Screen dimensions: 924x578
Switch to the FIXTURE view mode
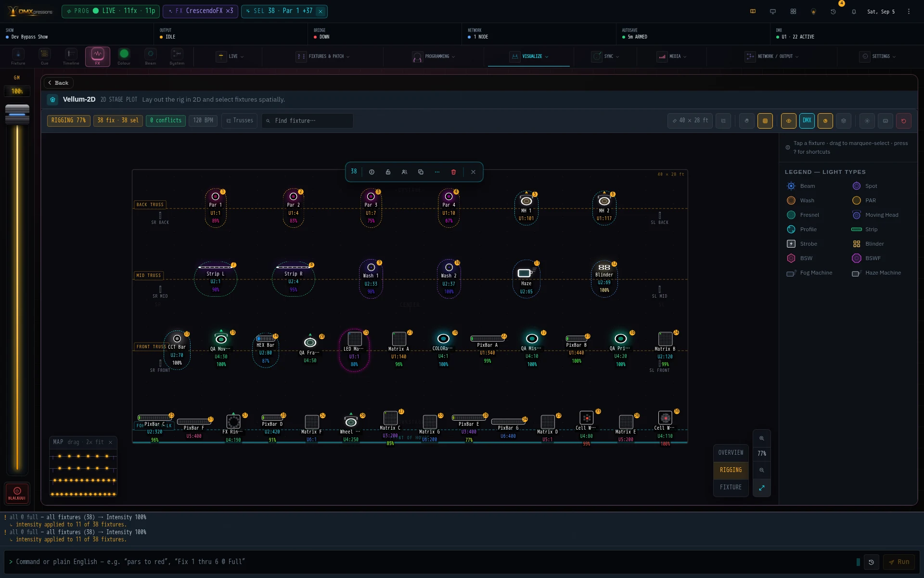click(731, 487)
